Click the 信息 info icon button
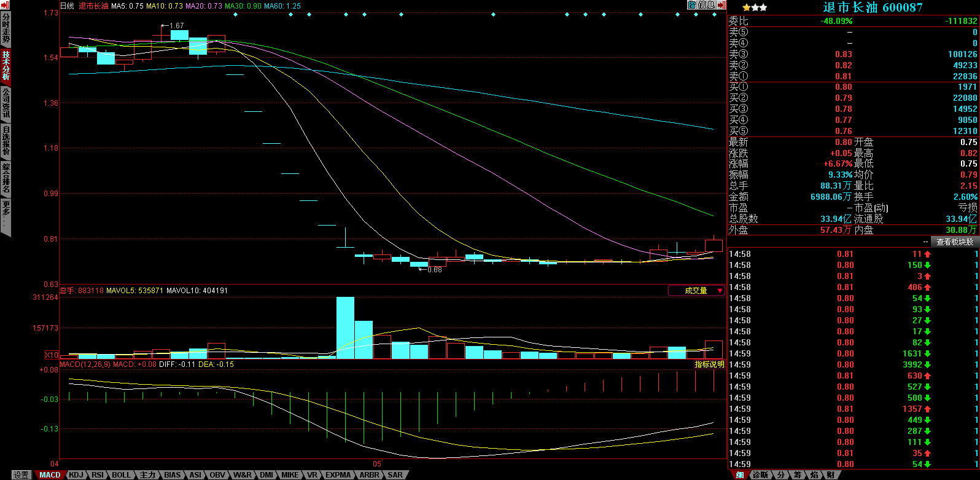This screenshot has height=480, width=980. point(706,5)
